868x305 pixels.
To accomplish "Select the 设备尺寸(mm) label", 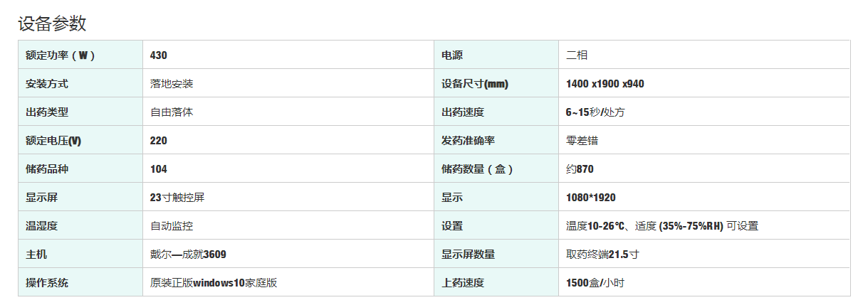I will tap(474, 84).
